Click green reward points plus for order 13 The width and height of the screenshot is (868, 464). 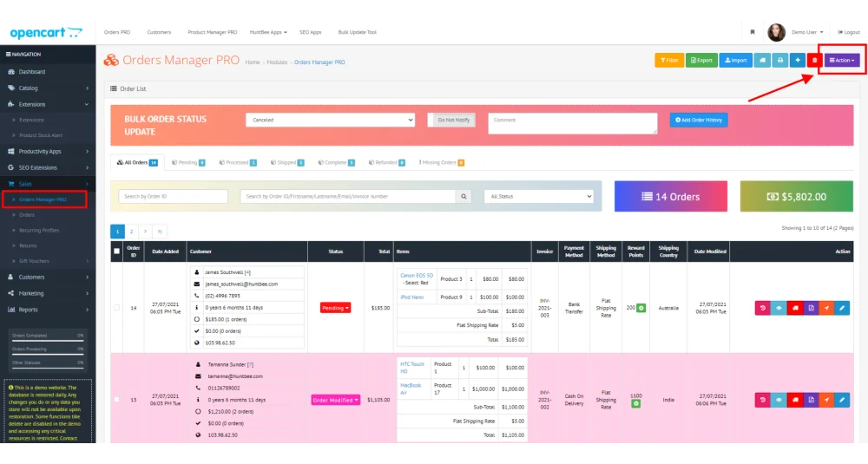pyautogui.click(x=636, y=403)
